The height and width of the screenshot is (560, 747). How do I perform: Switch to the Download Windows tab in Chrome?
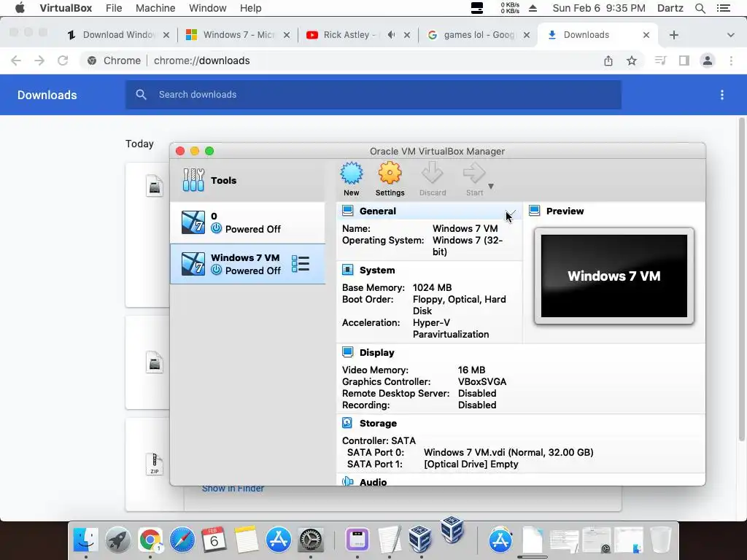pos(118,35)
